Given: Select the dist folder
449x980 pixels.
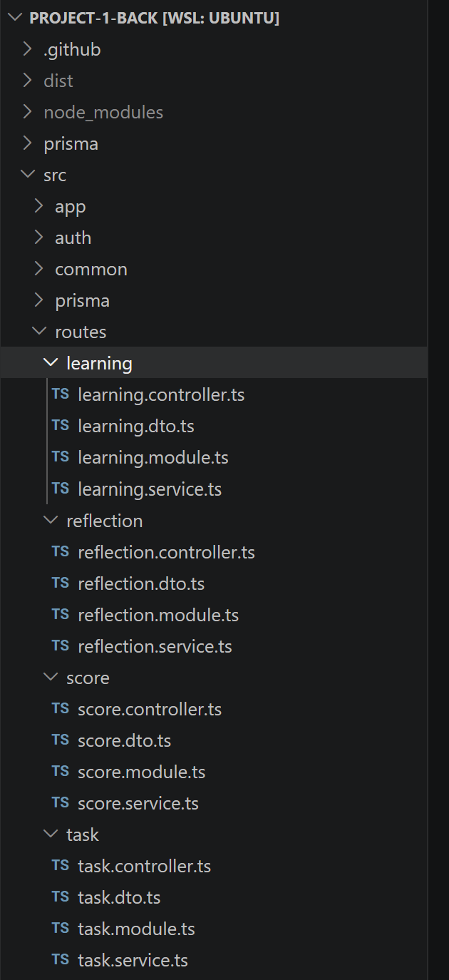Looking at the screenshot, I should (x=214, y=81).
